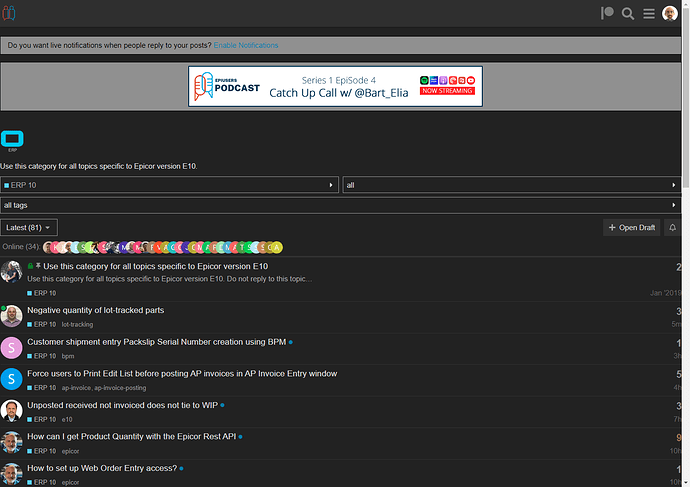
Task: Click the lot-tracking tag
Action: (77, 324)
